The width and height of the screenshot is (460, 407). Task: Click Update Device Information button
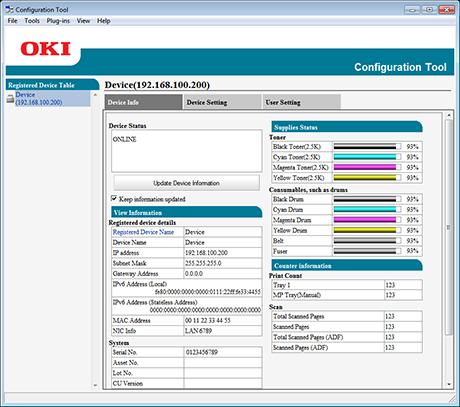(186, 183)
